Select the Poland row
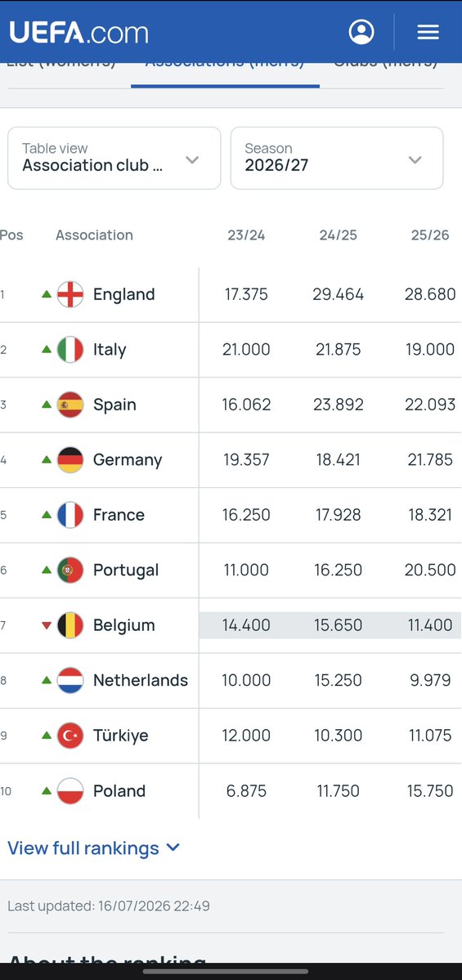462x980 pixels. pyautogui.click(x=231, y=790)
